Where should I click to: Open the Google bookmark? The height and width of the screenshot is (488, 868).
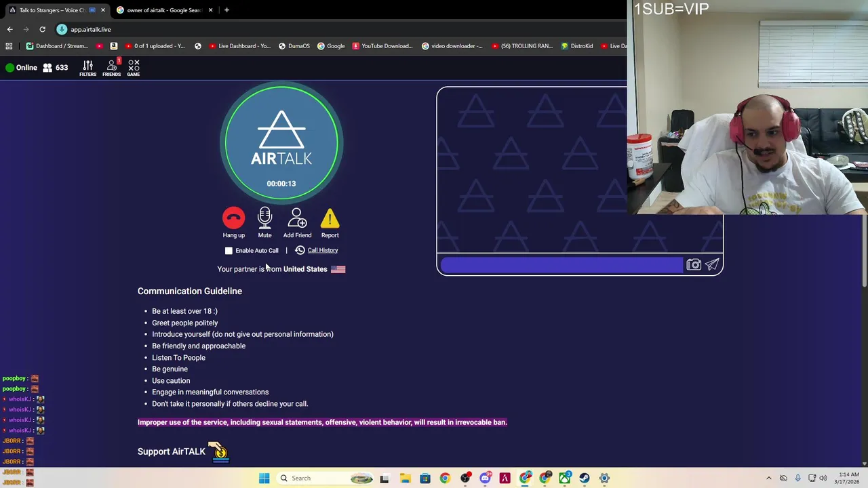[331, 46]
